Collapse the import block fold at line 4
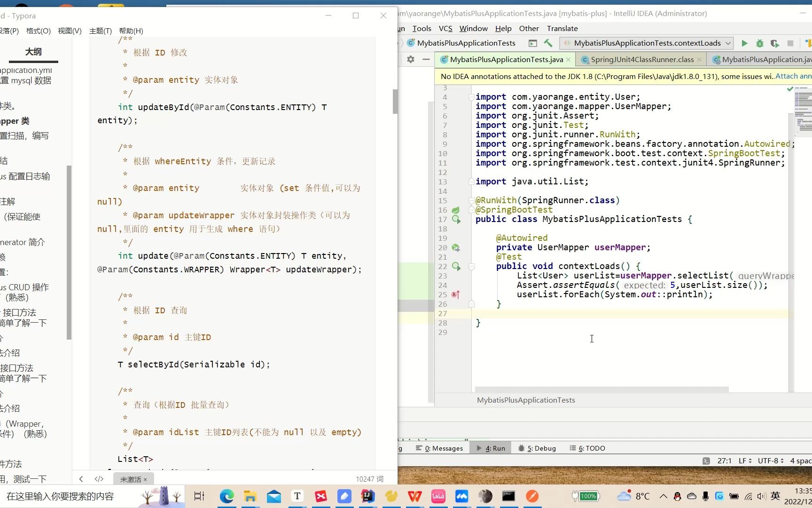 (x=471, y=97)
